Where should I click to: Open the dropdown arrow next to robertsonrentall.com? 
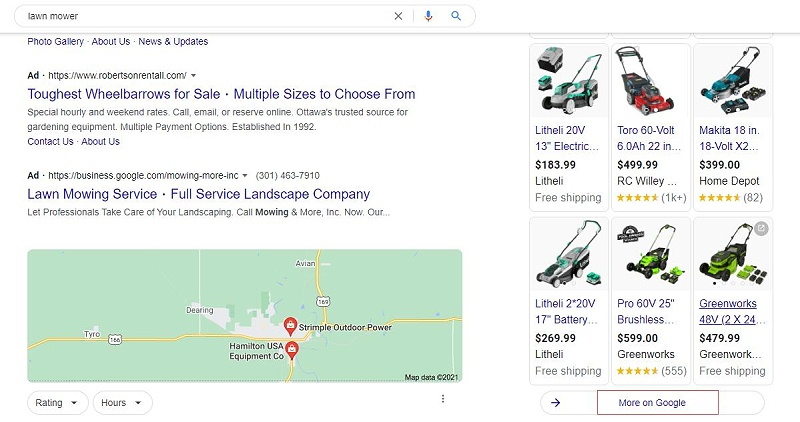193,76
